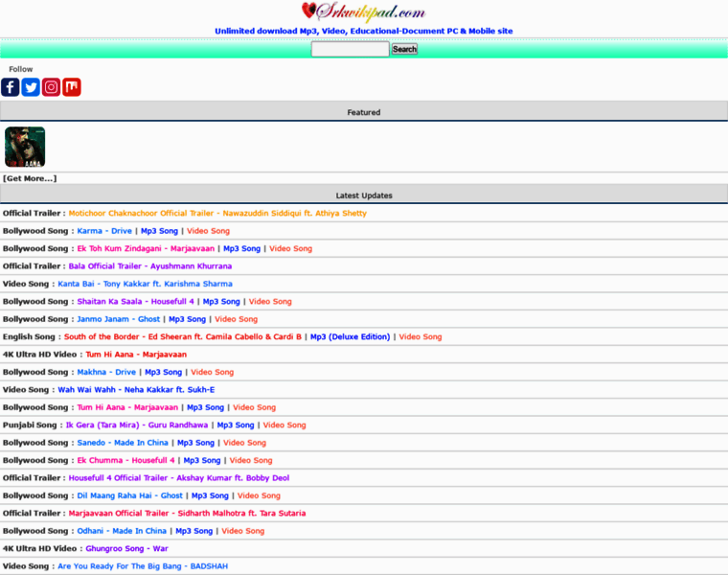Open Janmo Janam - Ghost link

point(119,319)
